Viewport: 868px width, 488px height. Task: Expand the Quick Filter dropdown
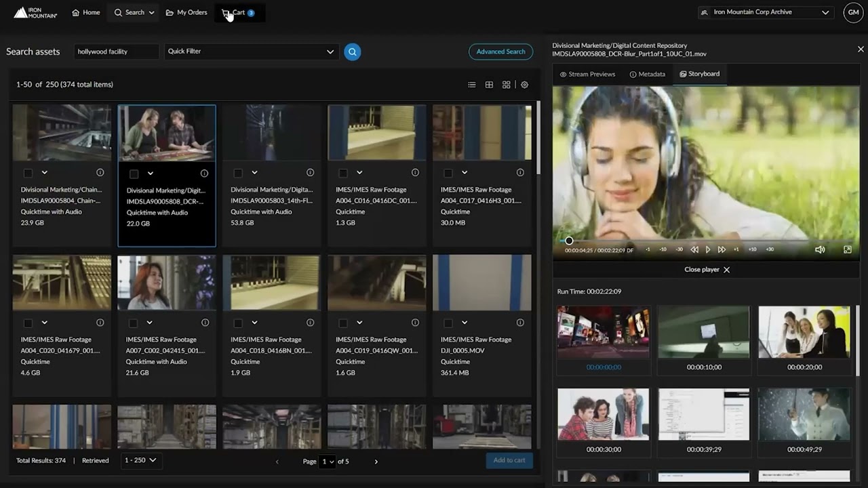(251, 52)
